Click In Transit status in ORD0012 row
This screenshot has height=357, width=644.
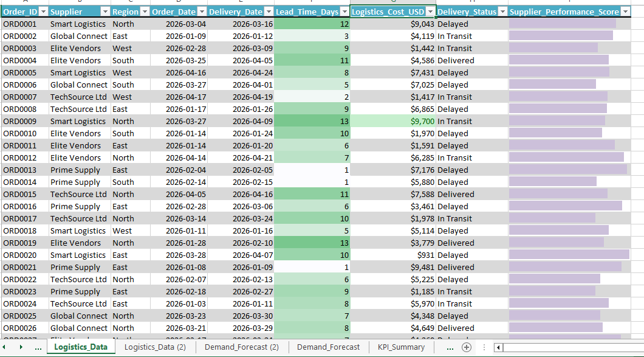472,158
